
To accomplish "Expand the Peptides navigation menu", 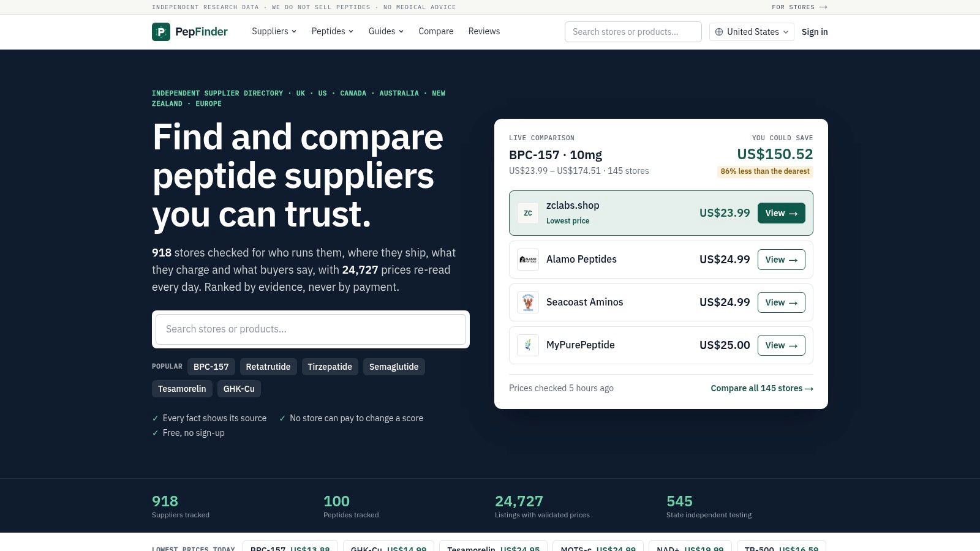I will tap(333, 31).
